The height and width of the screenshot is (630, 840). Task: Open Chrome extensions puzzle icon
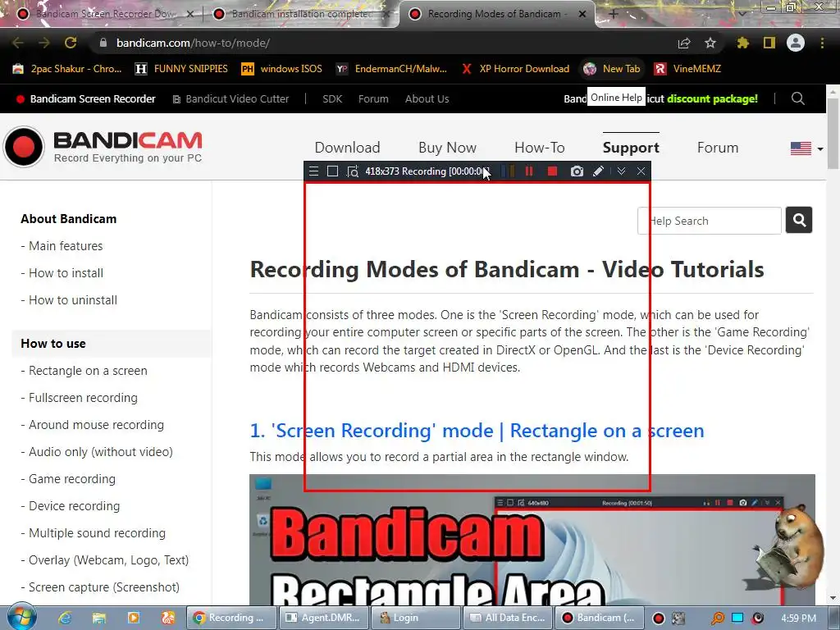click(x=742, y=43)
